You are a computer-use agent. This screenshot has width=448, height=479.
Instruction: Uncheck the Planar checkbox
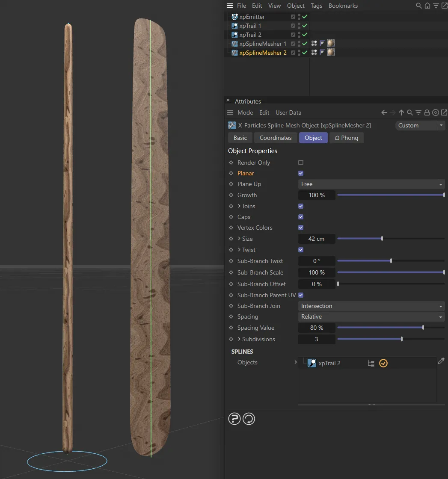click(x=301, y=173)
